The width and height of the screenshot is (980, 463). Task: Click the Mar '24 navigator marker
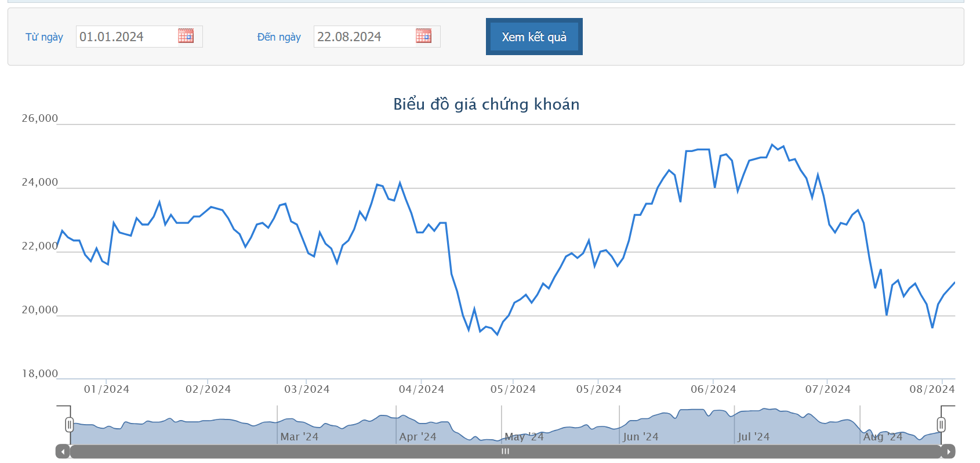point(299,437)
